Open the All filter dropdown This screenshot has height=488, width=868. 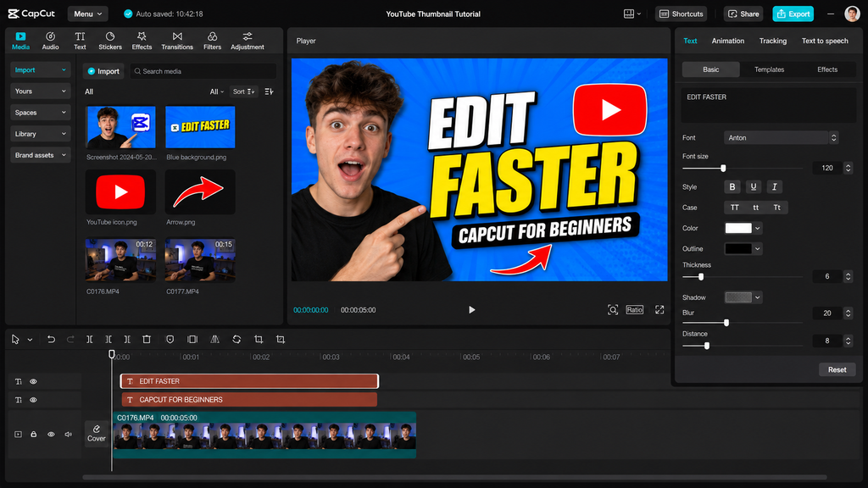(216, 91)
